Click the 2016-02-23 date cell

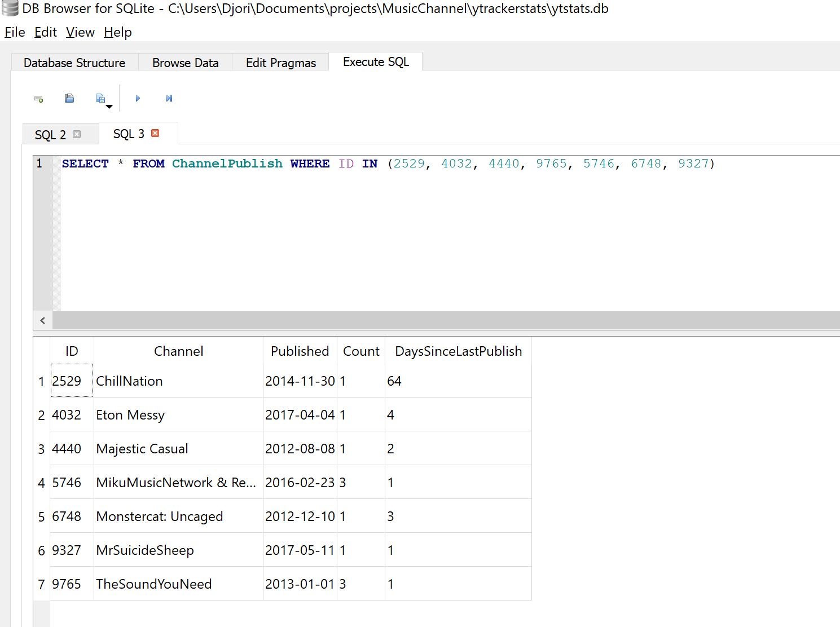pos(300,483)
